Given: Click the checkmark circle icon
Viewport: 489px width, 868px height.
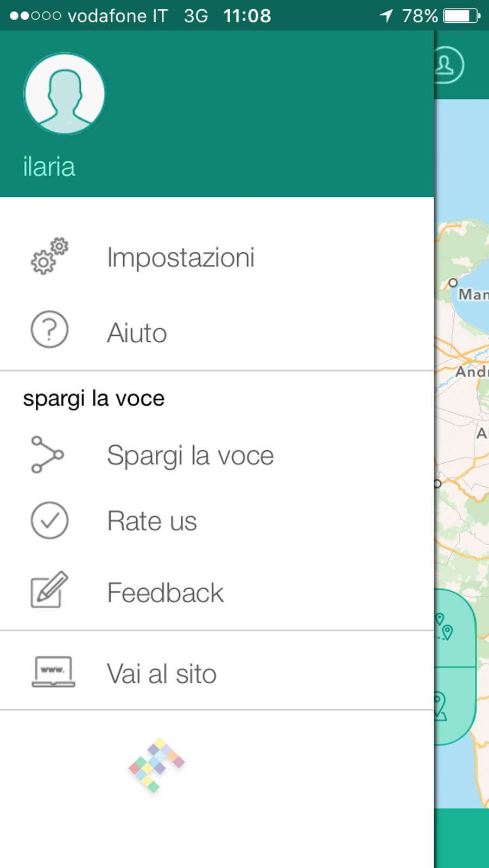Looking at the screenshot, I should [49, 520].
